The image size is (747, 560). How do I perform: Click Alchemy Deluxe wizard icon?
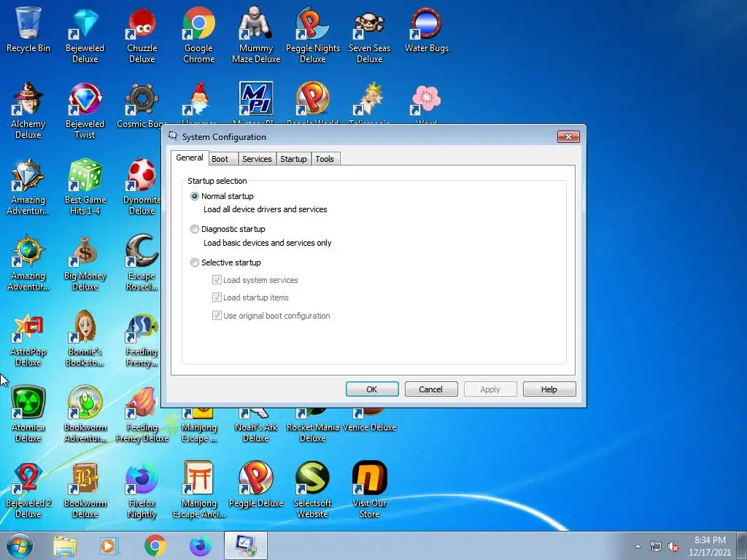pos(28,111)
